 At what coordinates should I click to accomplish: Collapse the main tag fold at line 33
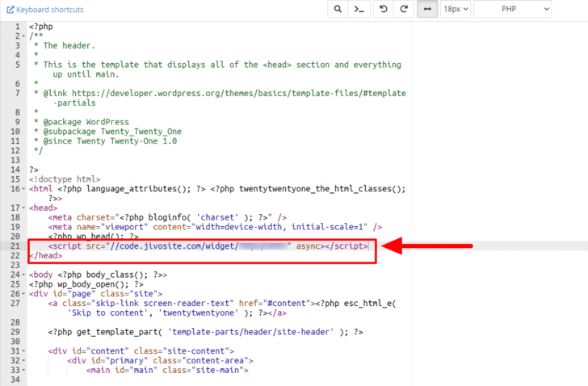(x=23, y=371)
